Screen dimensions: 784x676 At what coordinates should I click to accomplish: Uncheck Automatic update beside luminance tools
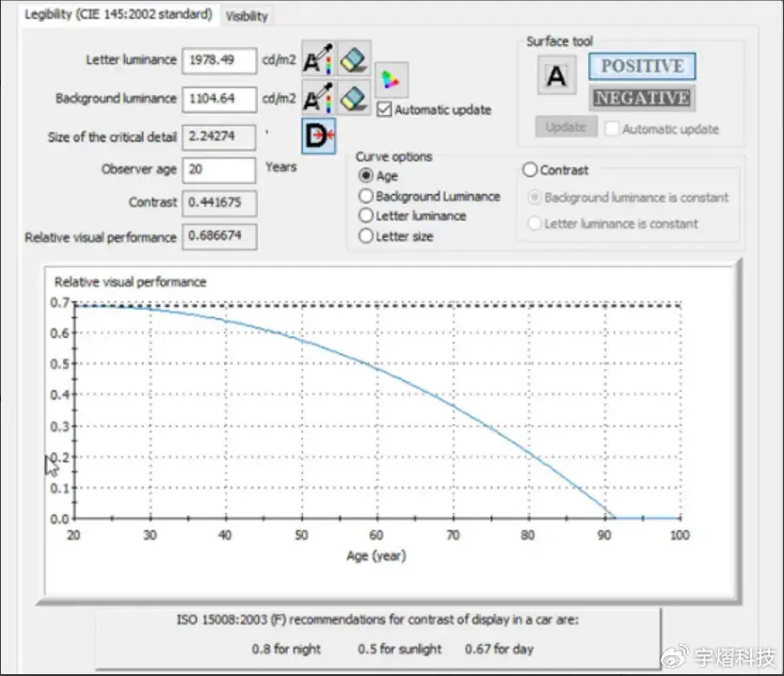[x=384, y=109]
